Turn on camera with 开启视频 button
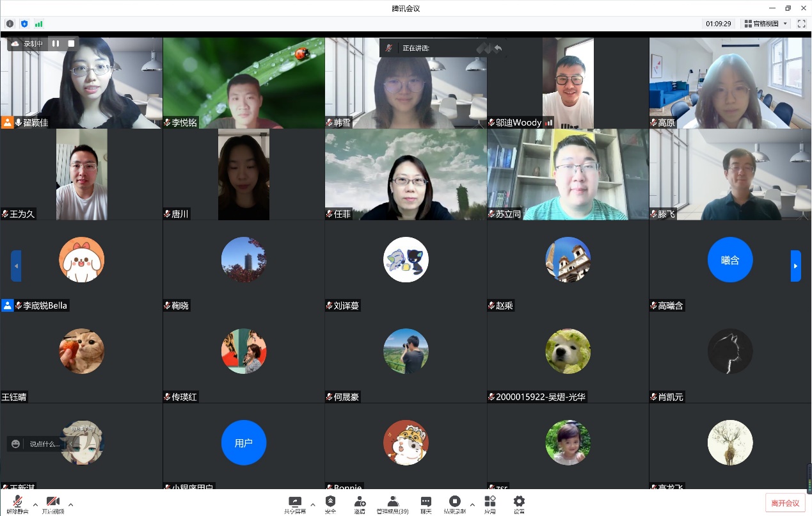812x516 pixels. click(x=52, y=504)
